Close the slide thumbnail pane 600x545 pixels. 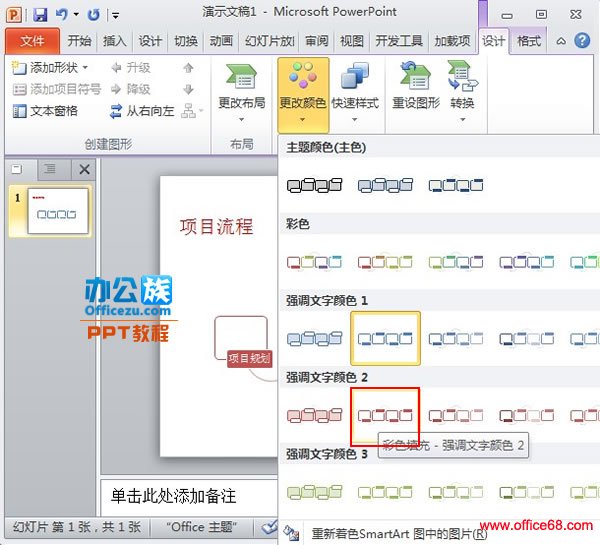(84, 169)
